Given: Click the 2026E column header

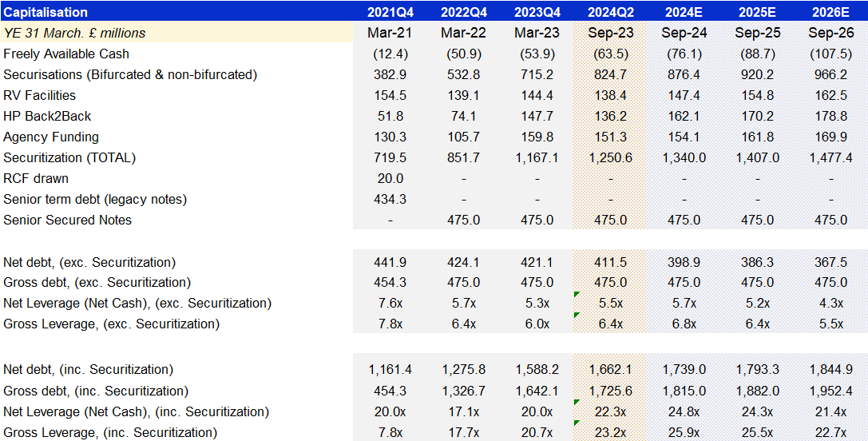Looking at the screenshot, I should (x=831, y=12).
